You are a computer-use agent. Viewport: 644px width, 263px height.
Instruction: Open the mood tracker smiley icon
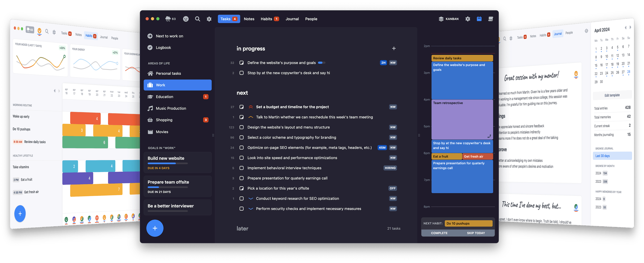(x=186, y=19)
